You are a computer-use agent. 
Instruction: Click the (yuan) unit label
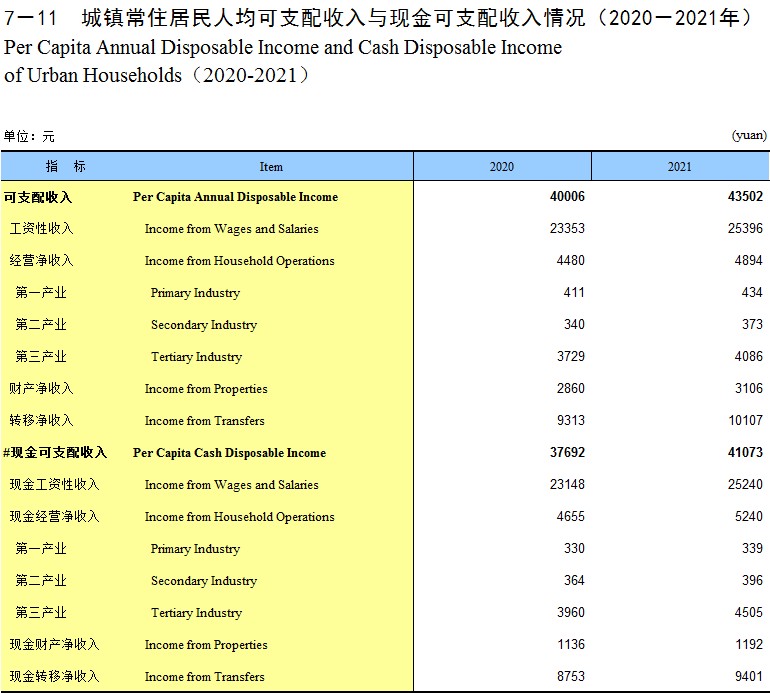pyautogui.click(x=749, y=135)
